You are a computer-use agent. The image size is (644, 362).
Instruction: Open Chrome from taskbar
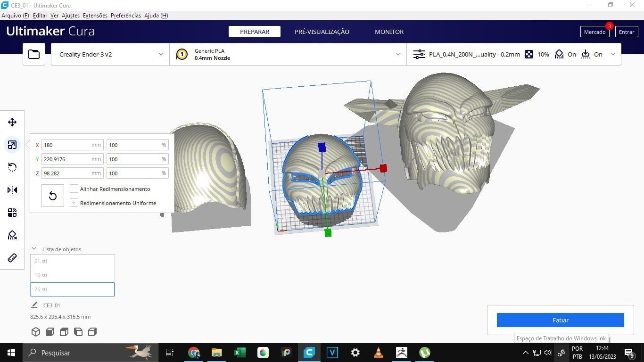(x=193, y=353)
